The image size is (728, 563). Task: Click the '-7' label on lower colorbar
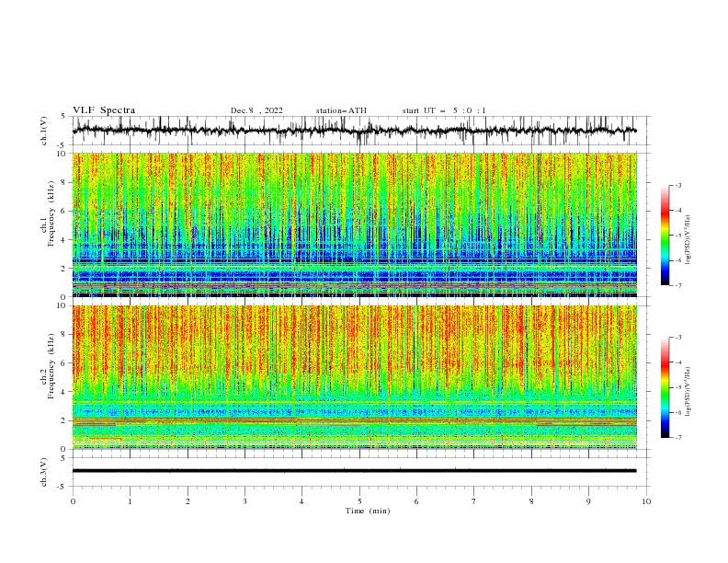point(678,438)
